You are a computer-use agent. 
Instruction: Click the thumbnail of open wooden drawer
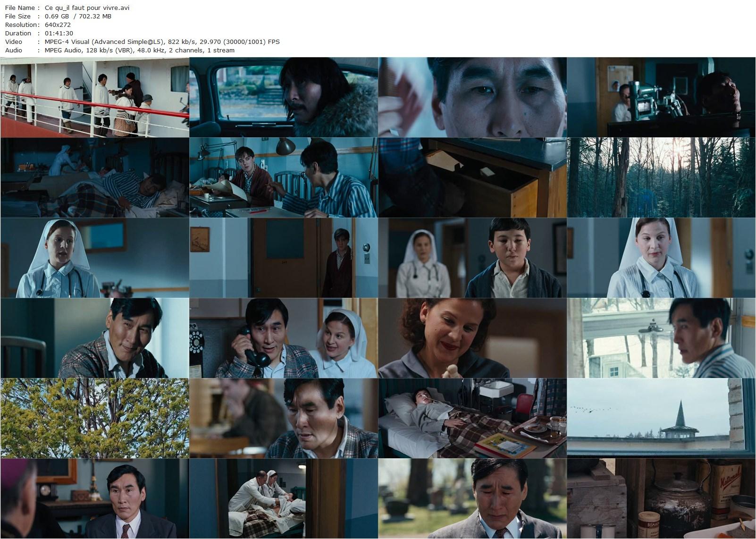[x=472, y=177]
